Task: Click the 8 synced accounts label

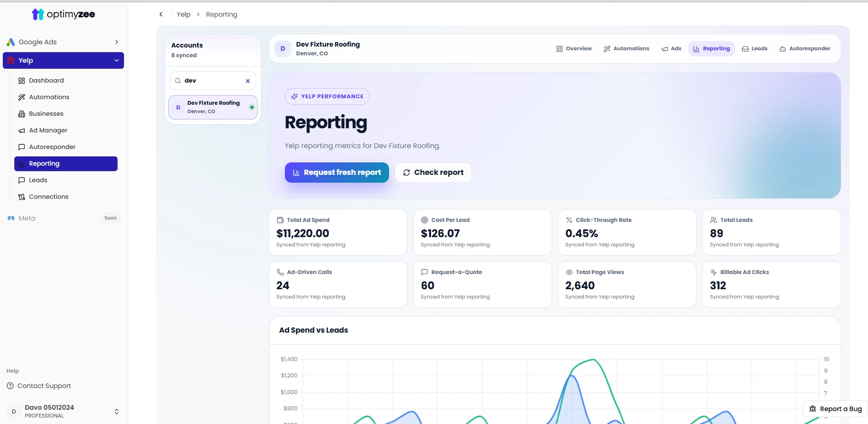Action: pos(184,55)
